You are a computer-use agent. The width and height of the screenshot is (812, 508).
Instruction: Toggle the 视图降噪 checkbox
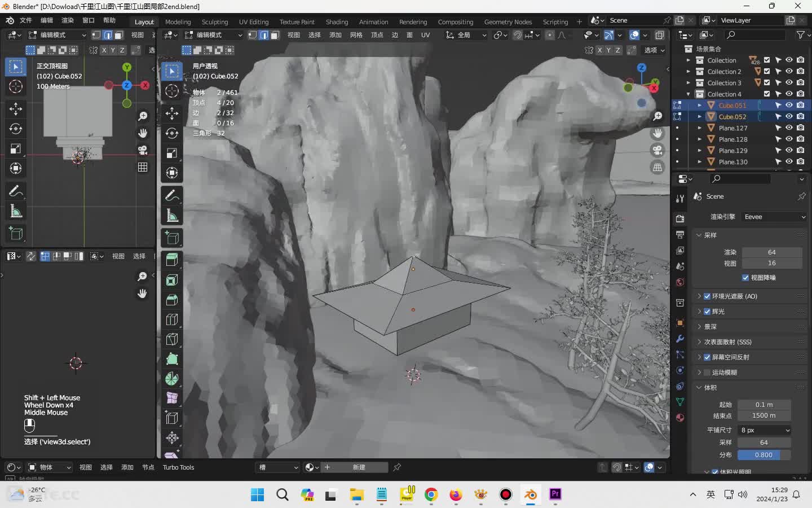tap(745, 278)
